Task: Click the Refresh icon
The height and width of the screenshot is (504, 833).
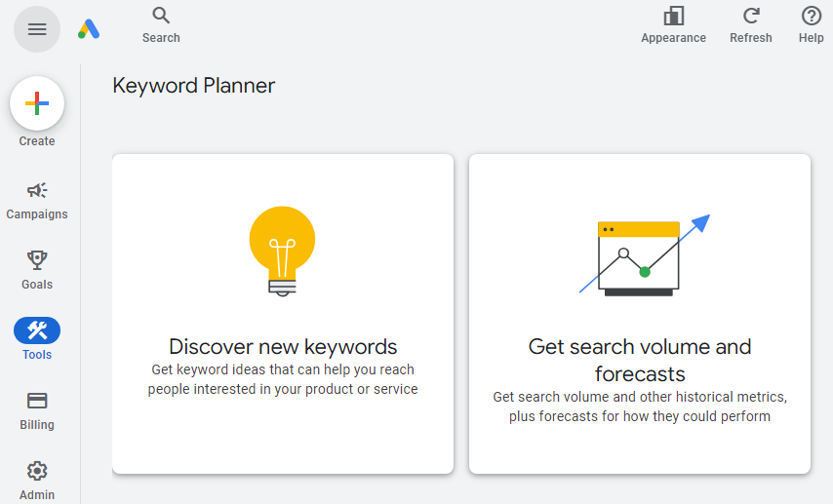Action: (x=751, y=16)
